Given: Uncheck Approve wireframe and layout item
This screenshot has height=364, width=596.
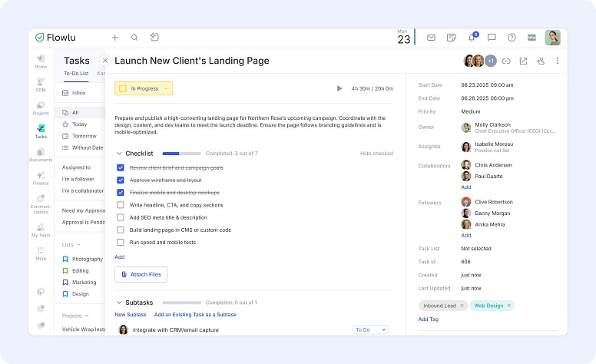Looking at the screenshot, I should [121, 180].
